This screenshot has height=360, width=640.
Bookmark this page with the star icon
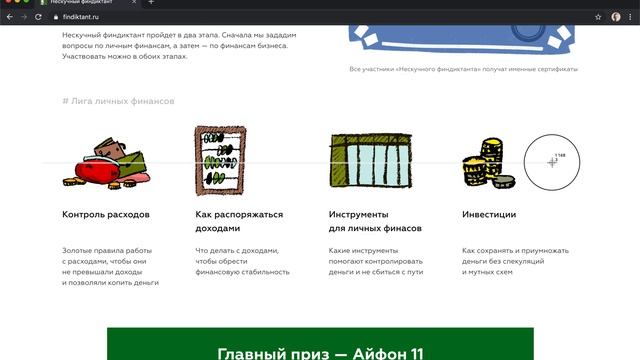[598, 17]
